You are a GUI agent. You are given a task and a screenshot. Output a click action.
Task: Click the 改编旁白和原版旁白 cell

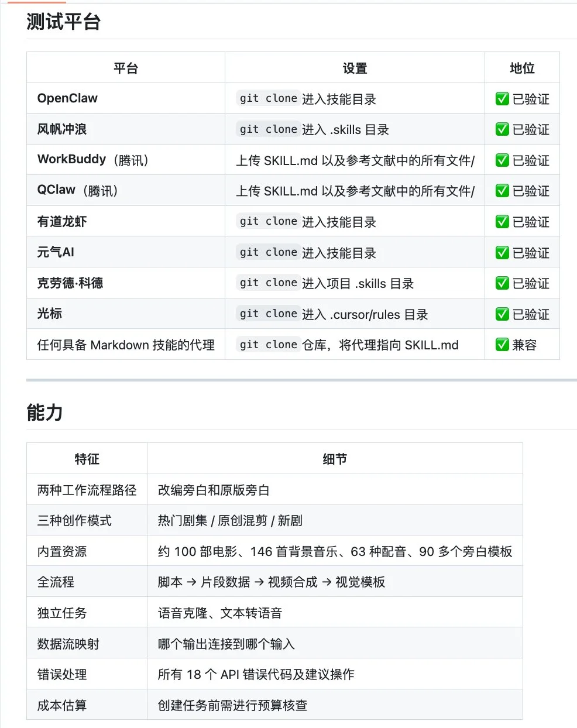pyautogui.click(x=335, y=489)
